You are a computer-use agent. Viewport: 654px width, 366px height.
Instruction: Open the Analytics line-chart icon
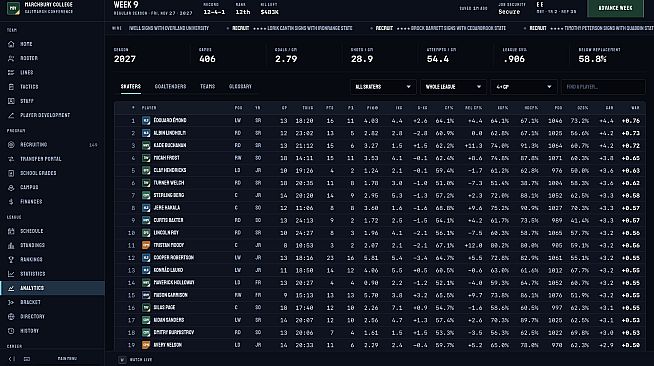coord(11,288)
